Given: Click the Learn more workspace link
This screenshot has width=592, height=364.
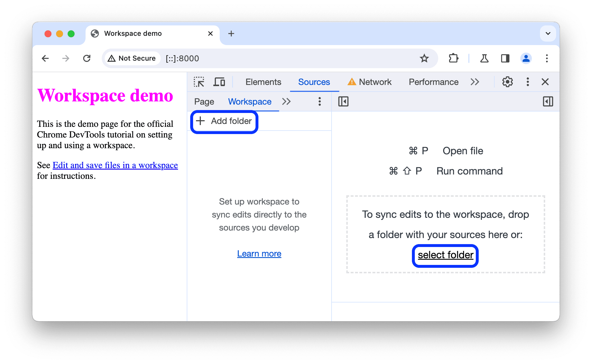Looking at the screenshot, I should click(260, 253).
